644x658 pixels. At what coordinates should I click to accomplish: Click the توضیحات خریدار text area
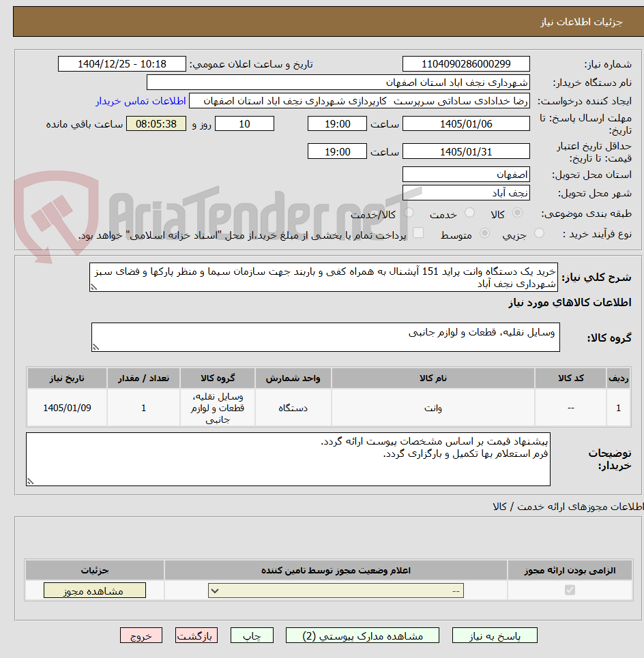[288, 460]
